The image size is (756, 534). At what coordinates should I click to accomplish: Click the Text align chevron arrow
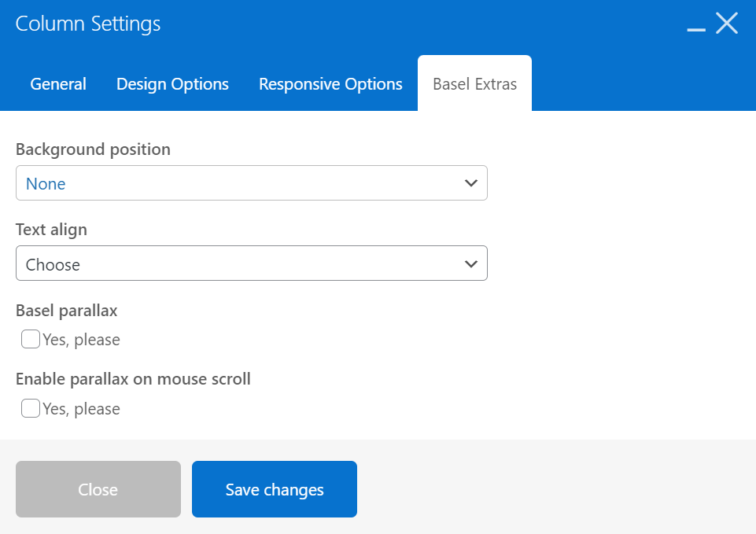(x=470, y=263)
